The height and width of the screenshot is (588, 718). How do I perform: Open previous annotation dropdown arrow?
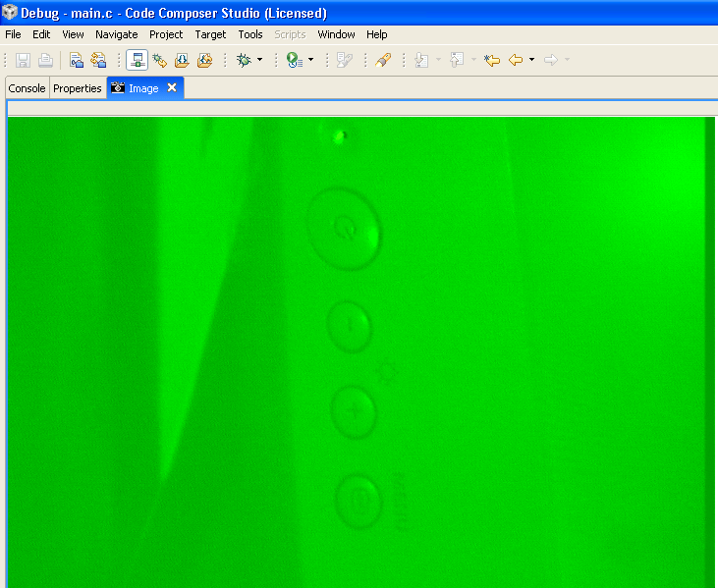[x=473, y=60]
